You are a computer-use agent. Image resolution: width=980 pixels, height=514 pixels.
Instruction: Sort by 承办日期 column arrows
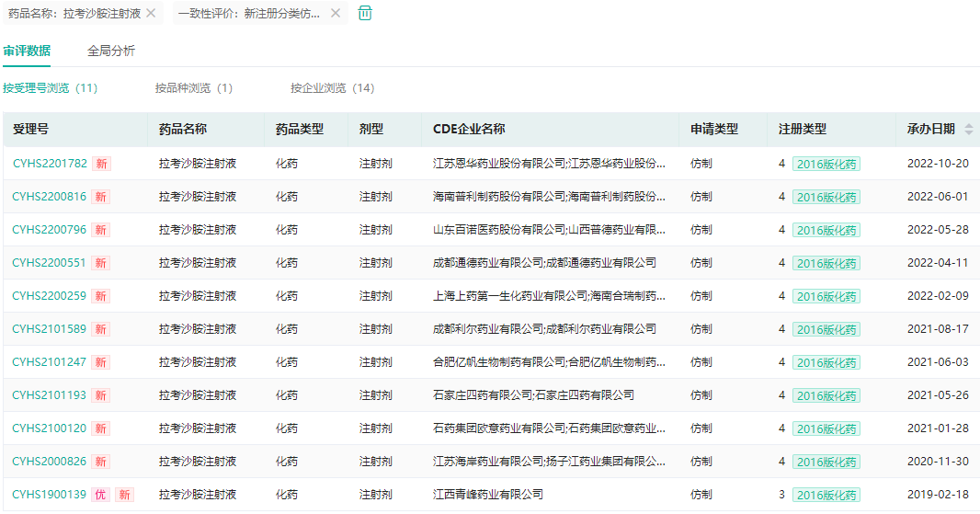click(x=968, y=130)
